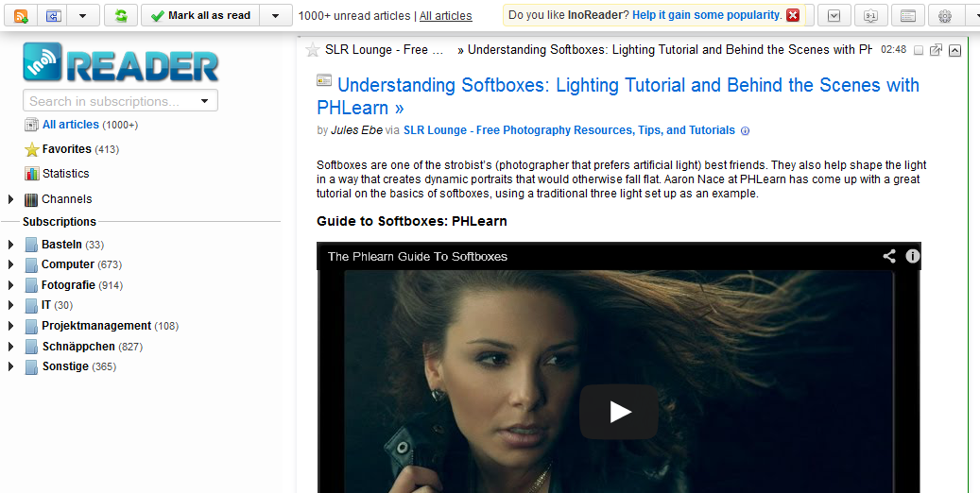Expand the Basteln folder arrow

pyautogui.click(x=10, y=245)
